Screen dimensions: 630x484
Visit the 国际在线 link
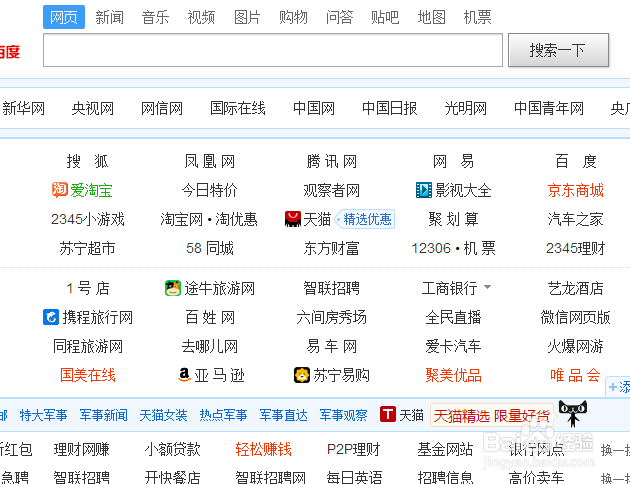(x=238, y=108)
